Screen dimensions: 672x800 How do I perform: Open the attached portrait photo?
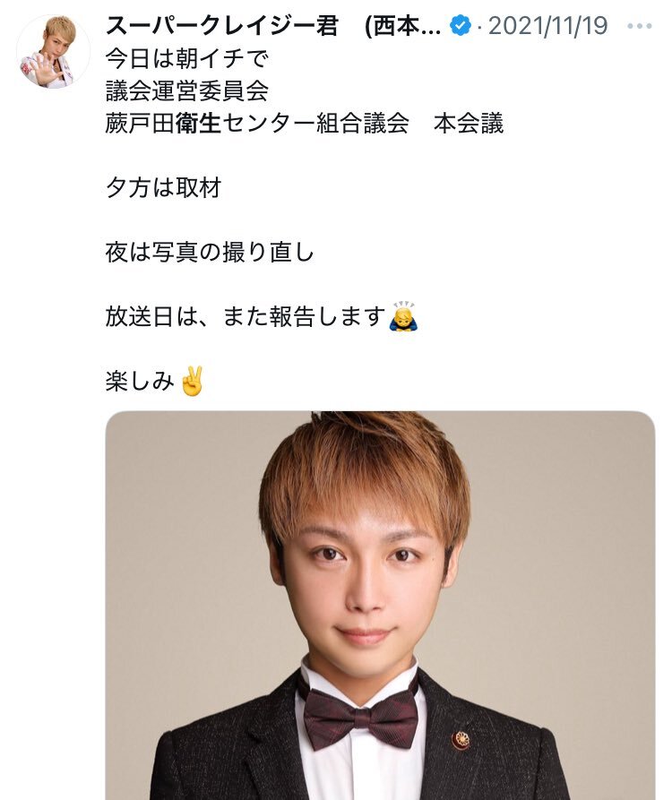coord(380,605)
